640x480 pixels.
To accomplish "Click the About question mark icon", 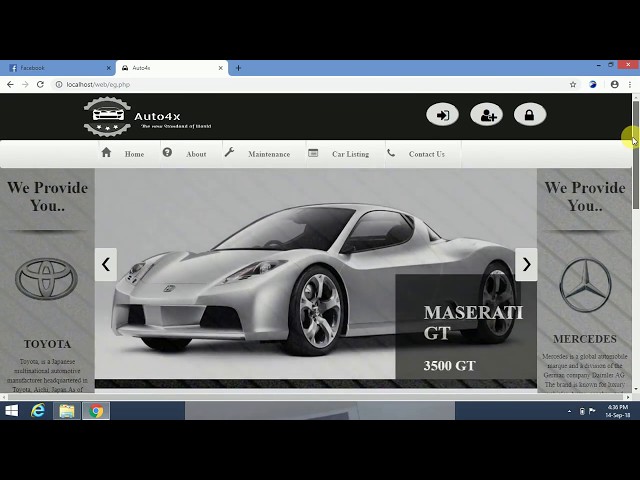I will [x=167, y=152].
